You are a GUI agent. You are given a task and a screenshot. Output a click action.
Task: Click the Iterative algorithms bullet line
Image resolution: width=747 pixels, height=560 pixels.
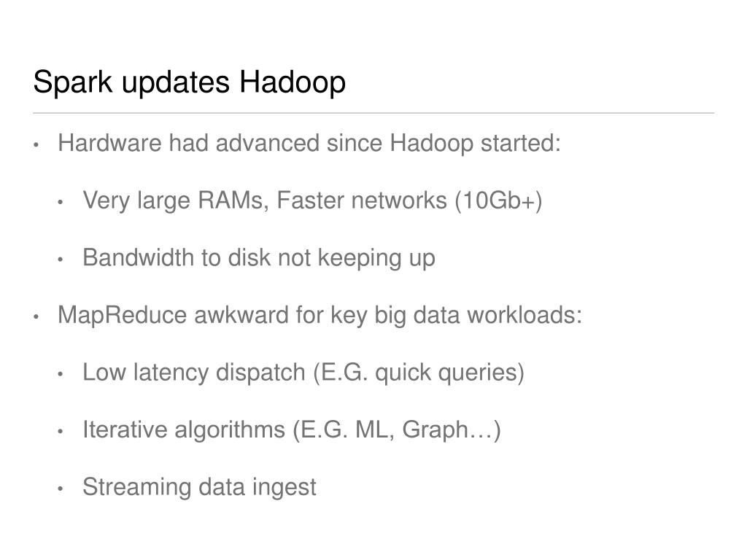pos(292,429)
